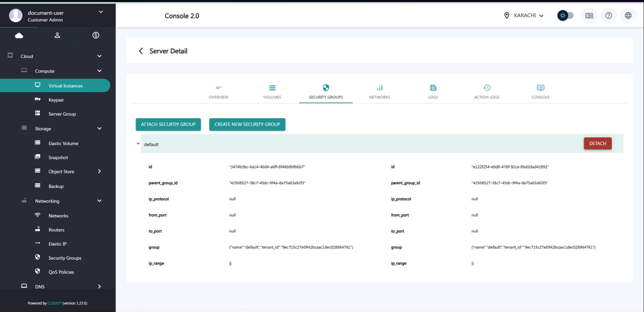Click the help question mark icon
The height and width of the screenshot is (312, 644).
click(609, 16)
